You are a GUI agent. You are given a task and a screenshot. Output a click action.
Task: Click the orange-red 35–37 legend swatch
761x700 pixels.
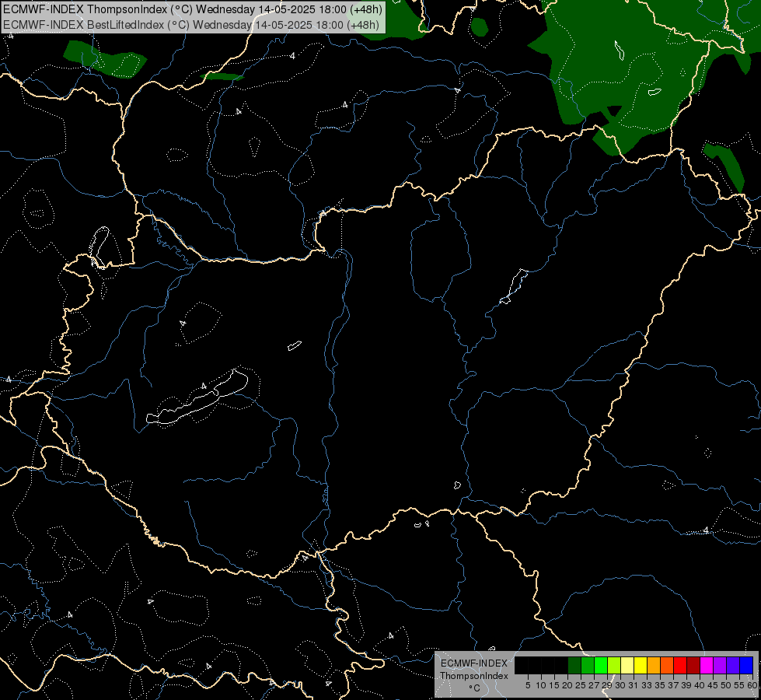coord(667,665)
